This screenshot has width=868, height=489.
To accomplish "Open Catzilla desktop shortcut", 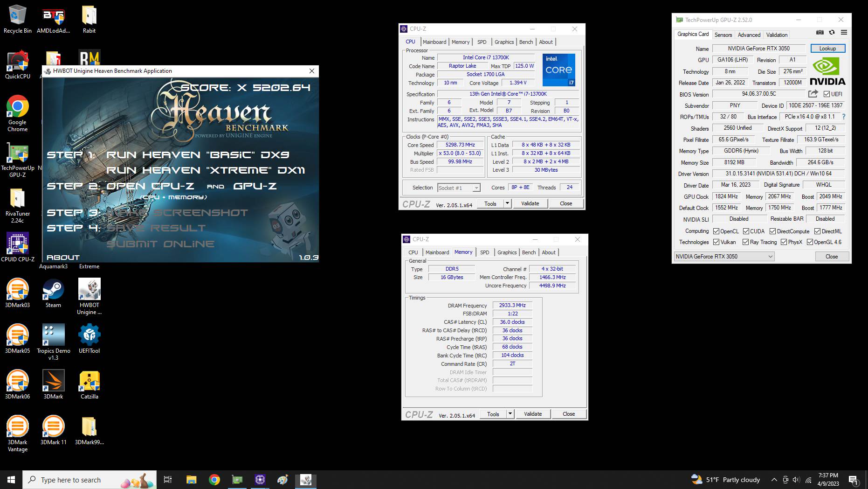I will point(89,384).
